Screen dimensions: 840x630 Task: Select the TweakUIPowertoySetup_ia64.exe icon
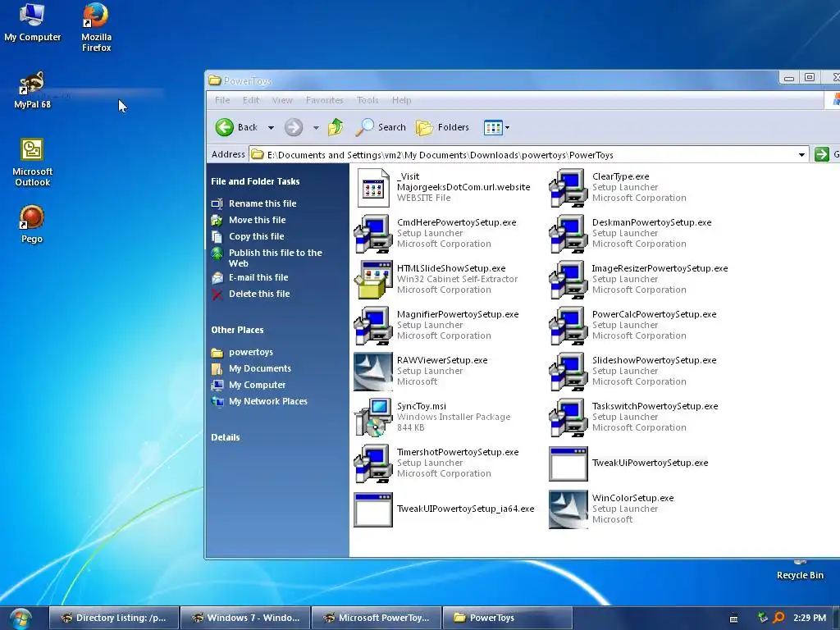click(x=373, y=509)
